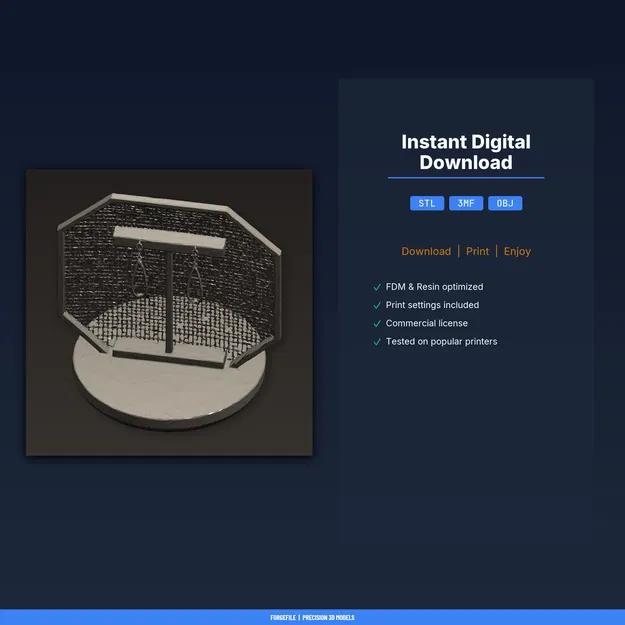Click the 'Tested on popular printers' text

(441, 342)
